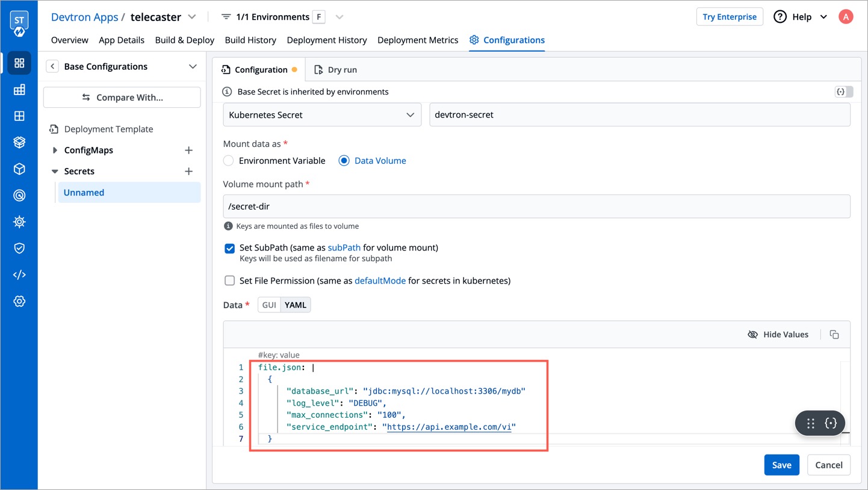This screenshot has width=868, height=490.
Task: Expand the ConfigMaps section
Action: (54, 150)
